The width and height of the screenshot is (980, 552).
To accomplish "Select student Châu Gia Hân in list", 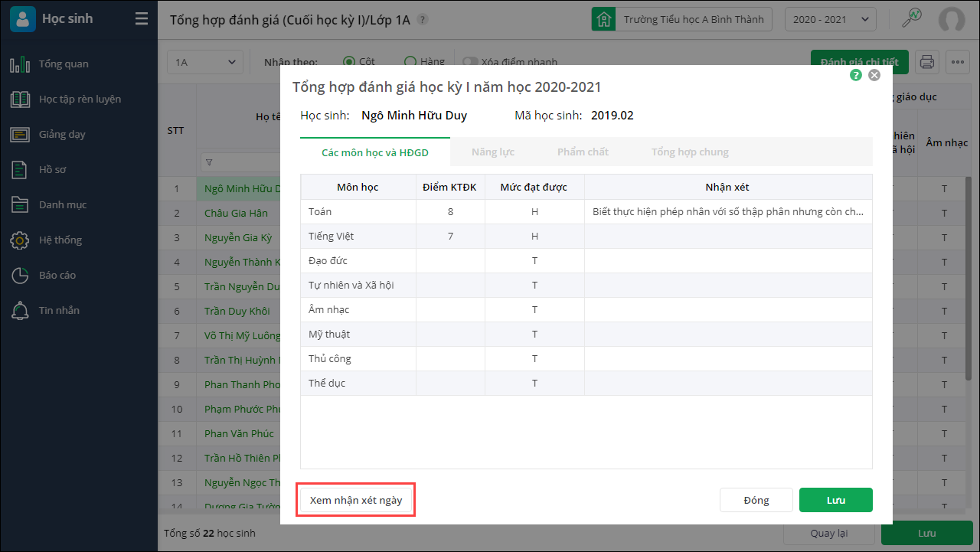I will pos(236,213).
